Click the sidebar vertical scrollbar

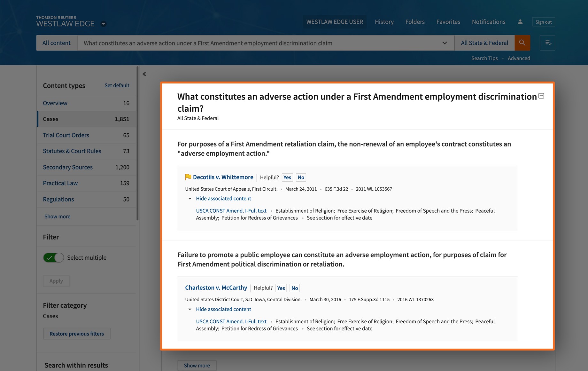[x=137, y=144]
